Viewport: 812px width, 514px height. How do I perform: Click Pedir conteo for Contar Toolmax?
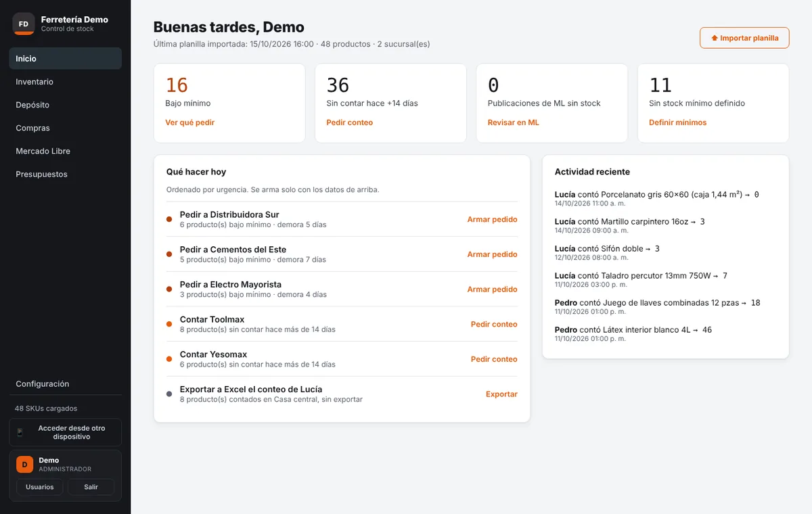tap(494, 324)
